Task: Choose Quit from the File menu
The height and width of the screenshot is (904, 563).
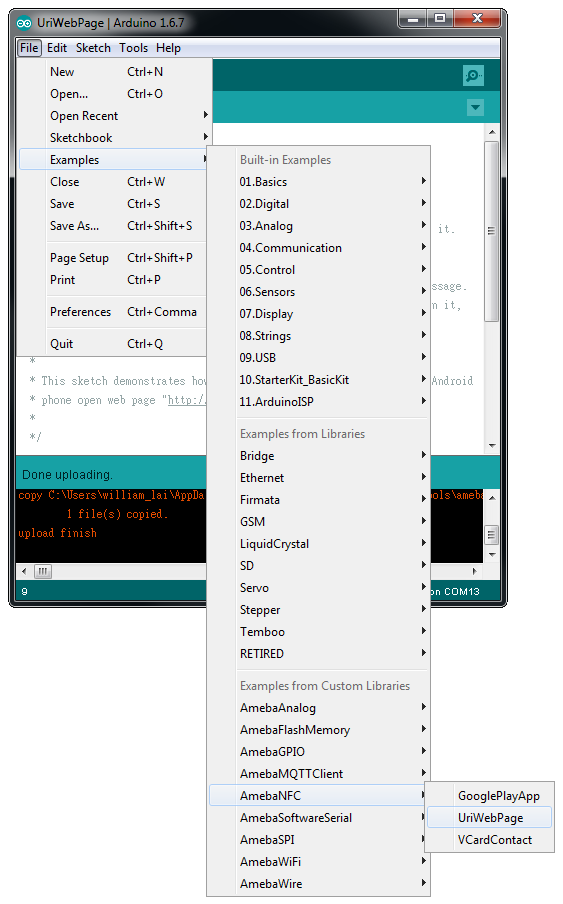Action: click(114, 344)
